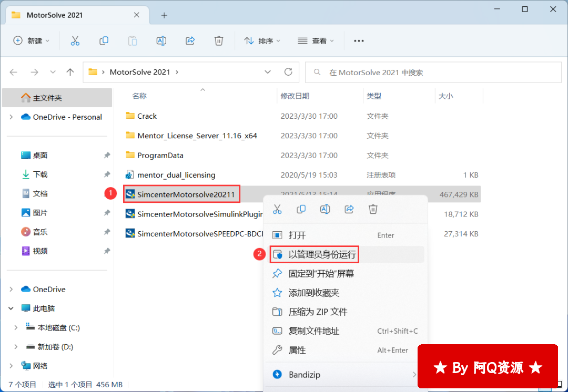Open the 排序 sort dropdown
This screenshot has width=568, height=392.
[x=262, y=40]
